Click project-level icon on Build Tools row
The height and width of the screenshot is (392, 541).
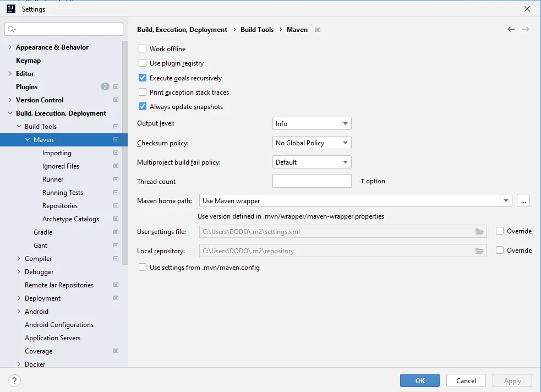[x=116, y=126]
